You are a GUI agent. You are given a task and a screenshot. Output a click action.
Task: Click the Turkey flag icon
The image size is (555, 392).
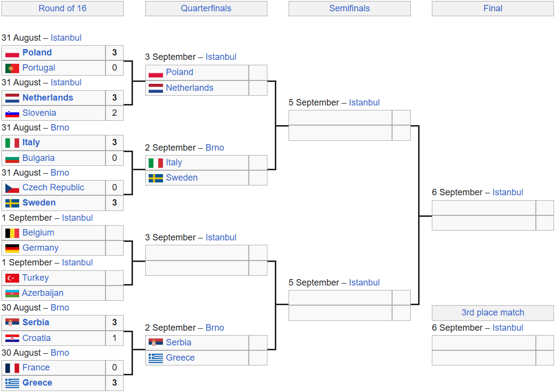[12, 278]
